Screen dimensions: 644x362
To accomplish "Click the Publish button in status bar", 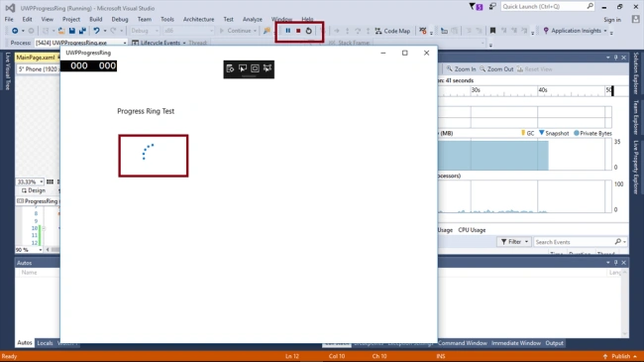I will click(x=620, y=356).
